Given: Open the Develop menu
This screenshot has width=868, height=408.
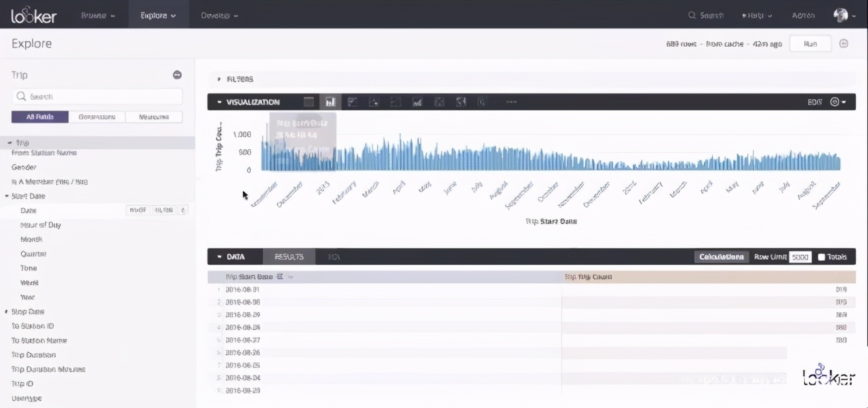Looking at the screenshot, I should (x=219, y=15).
